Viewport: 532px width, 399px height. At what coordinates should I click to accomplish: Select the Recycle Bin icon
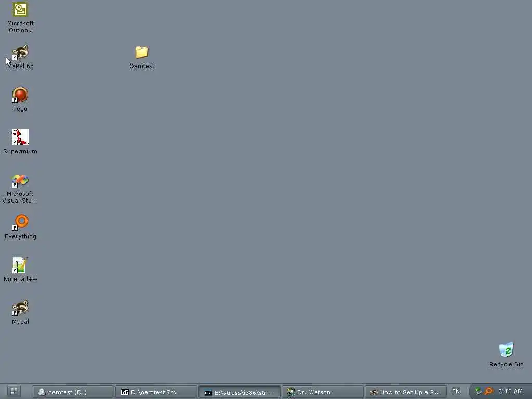pyautogui.click(x=506, y=355)
